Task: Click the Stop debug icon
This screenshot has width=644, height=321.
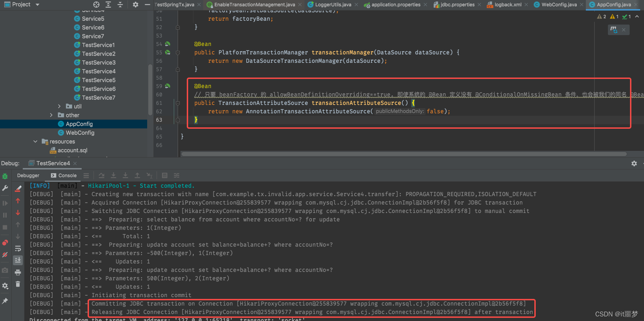Action: 5,227
